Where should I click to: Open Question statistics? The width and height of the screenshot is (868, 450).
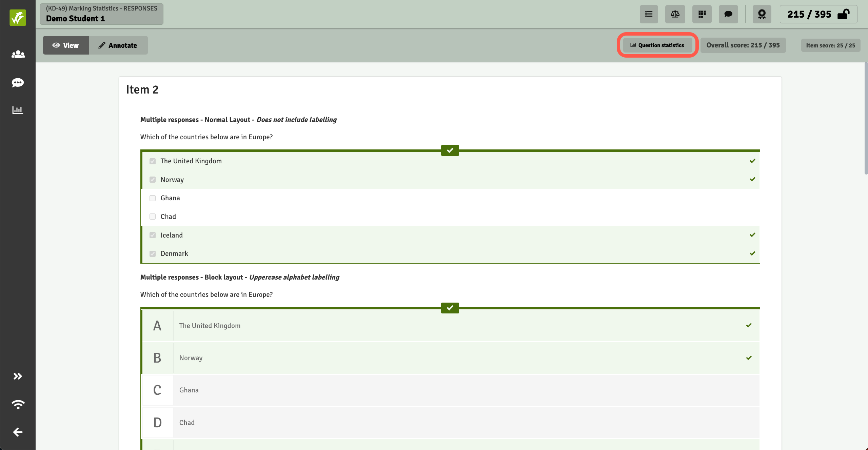pyautogui.click(x=657, y=45)
